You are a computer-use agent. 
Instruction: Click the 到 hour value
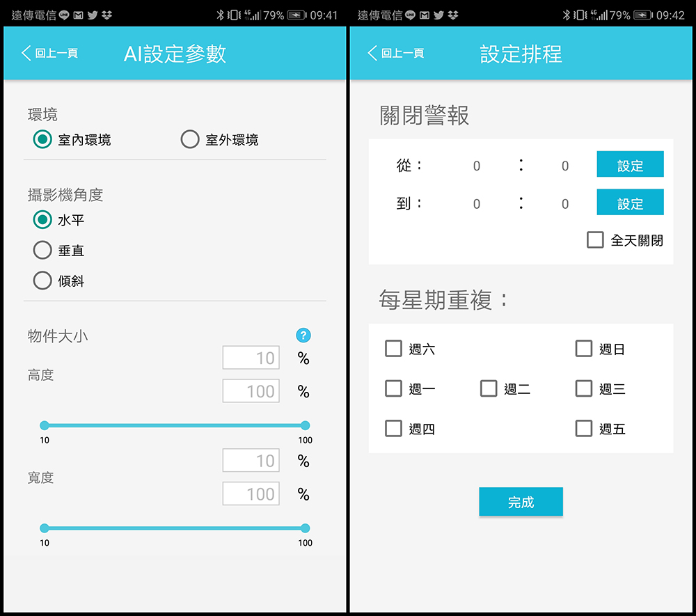coord(476,204)
